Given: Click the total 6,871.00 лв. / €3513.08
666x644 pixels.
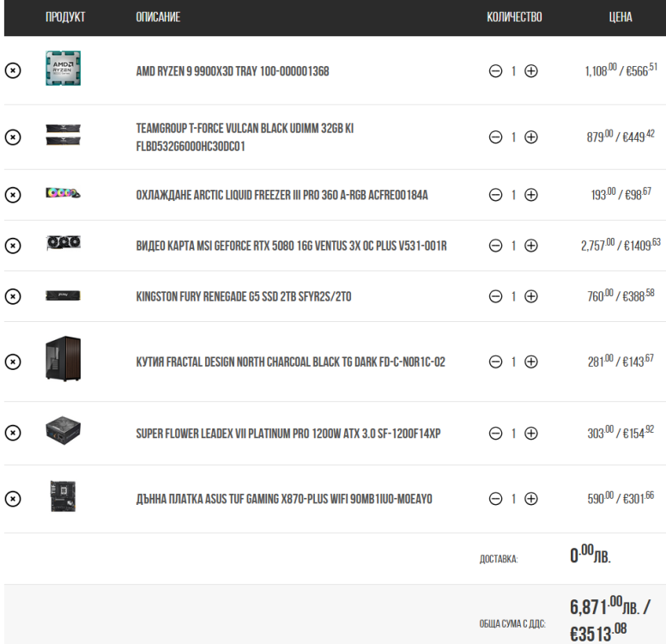Looking at the screenshot, I should (610, 619).
